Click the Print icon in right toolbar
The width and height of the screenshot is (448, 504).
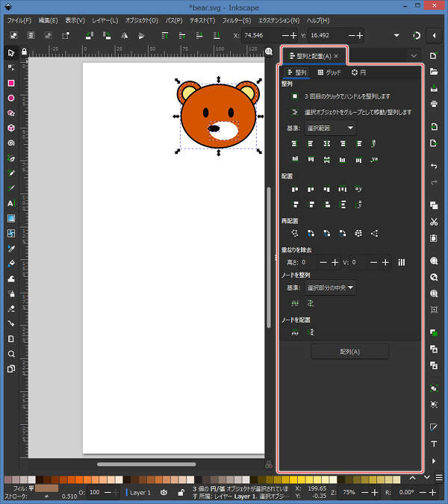[434, 104]
